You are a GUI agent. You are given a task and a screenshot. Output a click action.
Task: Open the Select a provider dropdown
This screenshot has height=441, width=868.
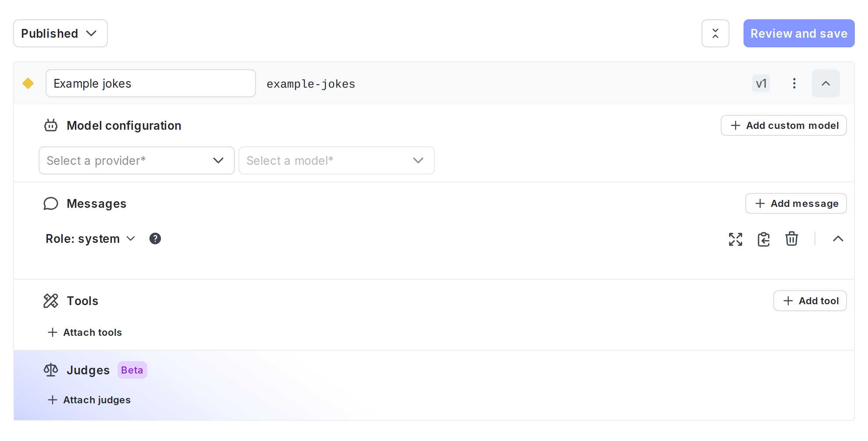[x=136, y=160]
